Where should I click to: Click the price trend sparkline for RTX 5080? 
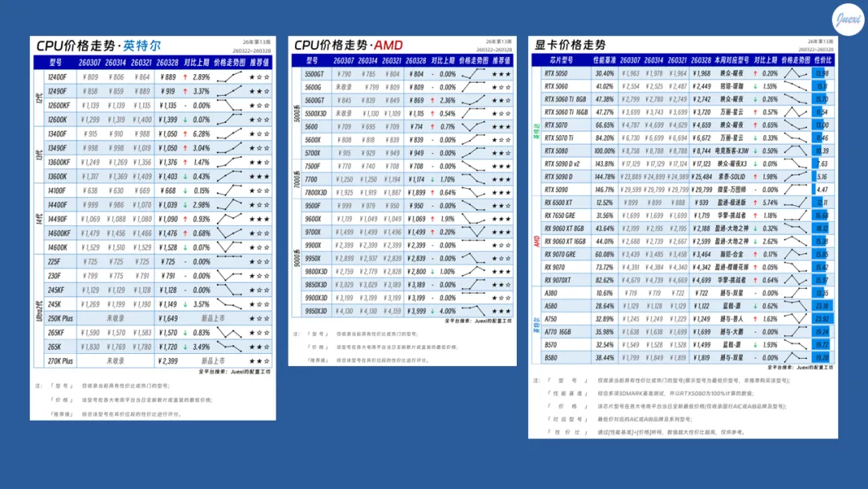(x=796, y=150)
